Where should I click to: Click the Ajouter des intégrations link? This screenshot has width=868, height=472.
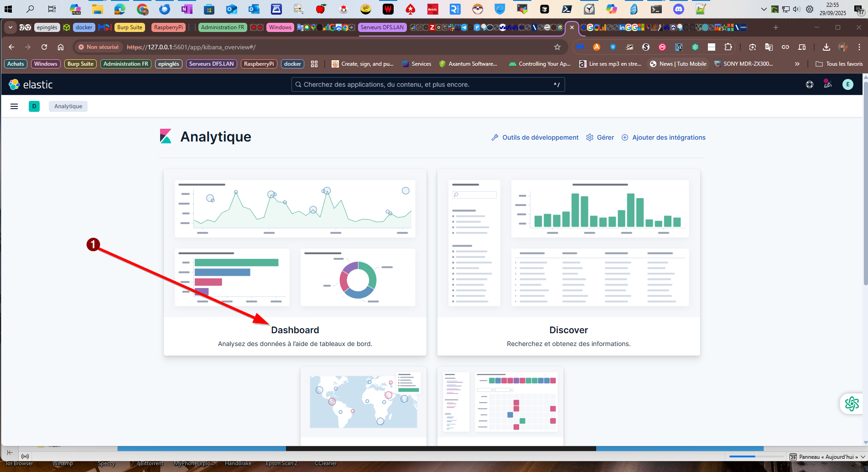[664, 137]
